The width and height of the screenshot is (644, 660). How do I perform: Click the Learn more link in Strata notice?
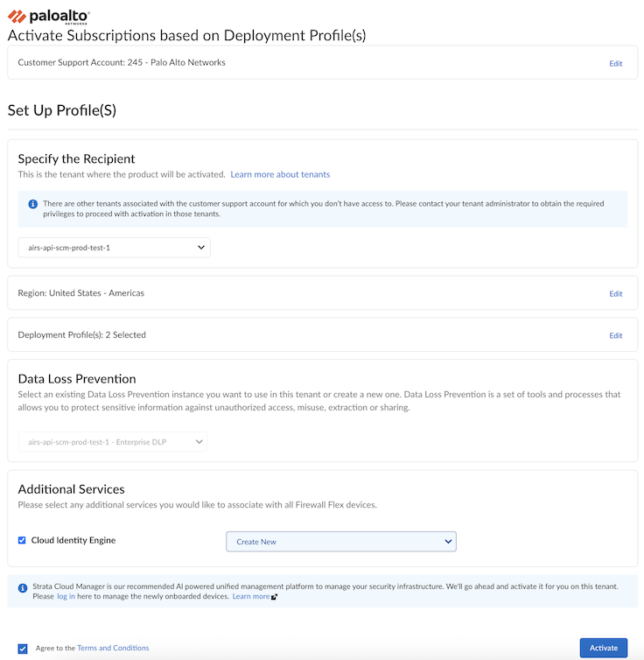click(x=250, y=596)
